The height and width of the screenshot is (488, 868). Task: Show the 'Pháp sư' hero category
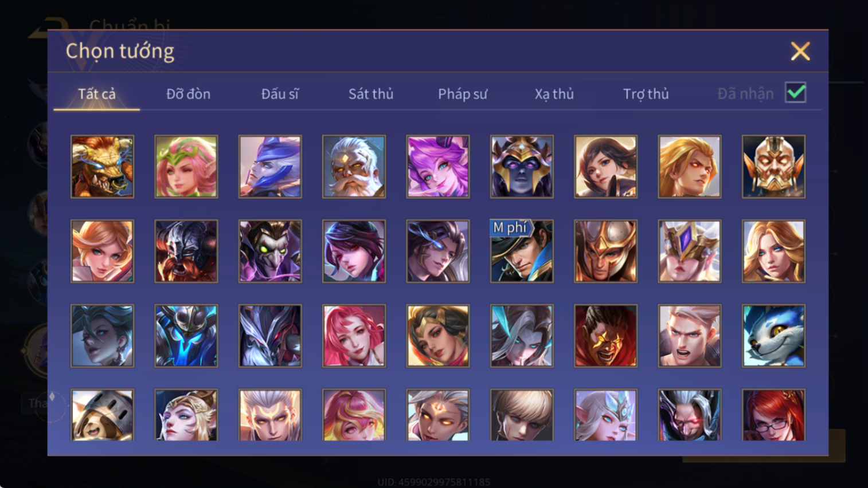463,94
